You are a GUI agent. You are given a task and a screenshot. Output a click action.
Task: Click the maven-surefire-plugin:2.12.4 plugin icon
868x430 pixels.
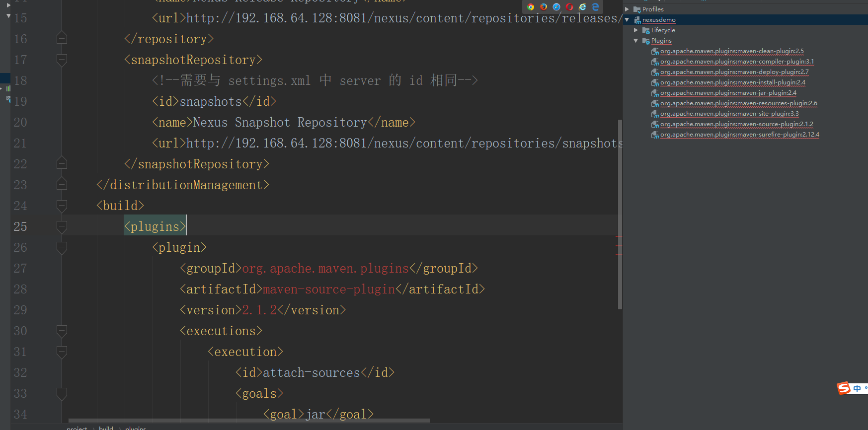pos(655,135)
